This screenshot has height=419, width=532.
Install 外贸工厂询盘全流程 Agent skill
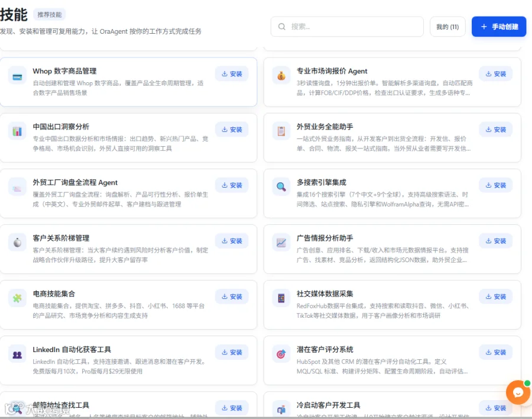click(232, 185)
